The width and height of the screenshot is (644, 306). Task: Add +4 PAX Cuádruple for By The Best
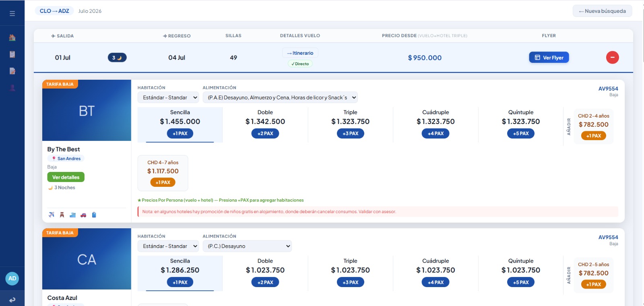436,134
